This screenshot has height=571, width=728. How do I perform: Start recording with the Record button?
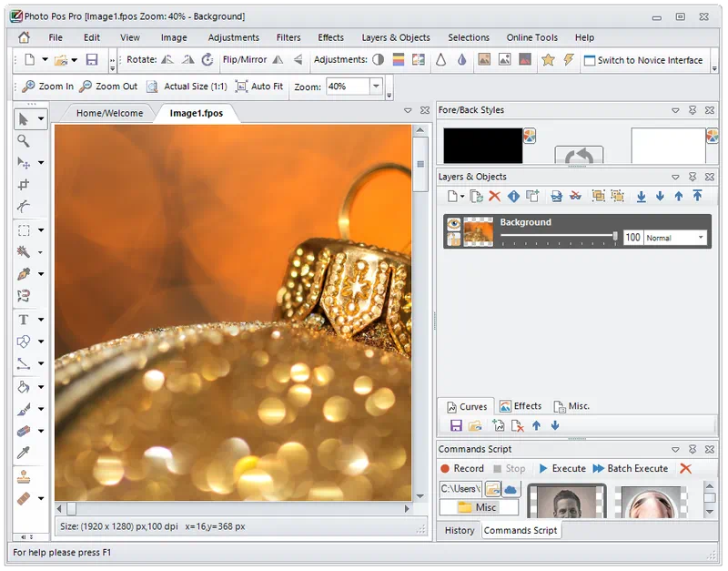[462, 468]
